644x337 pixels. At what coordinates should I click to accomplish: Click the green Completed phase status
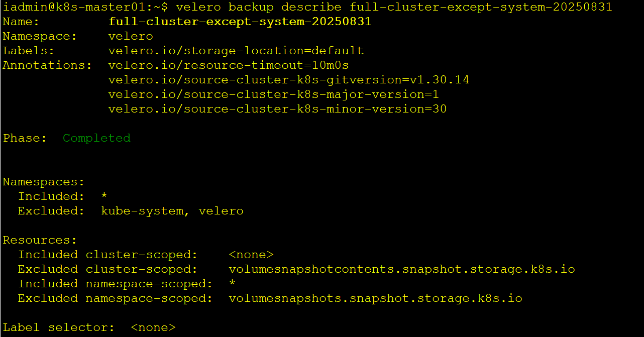pyautogui.click(x=96, y=138)
